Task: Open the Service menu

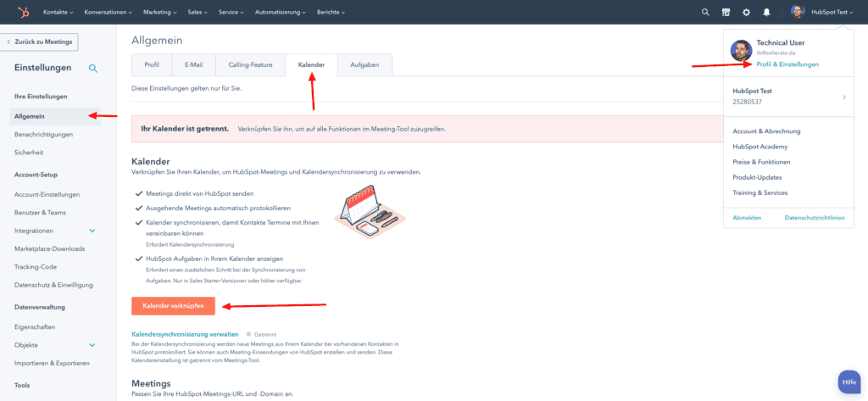Action: pyautogui.click(x=231, y=12)
